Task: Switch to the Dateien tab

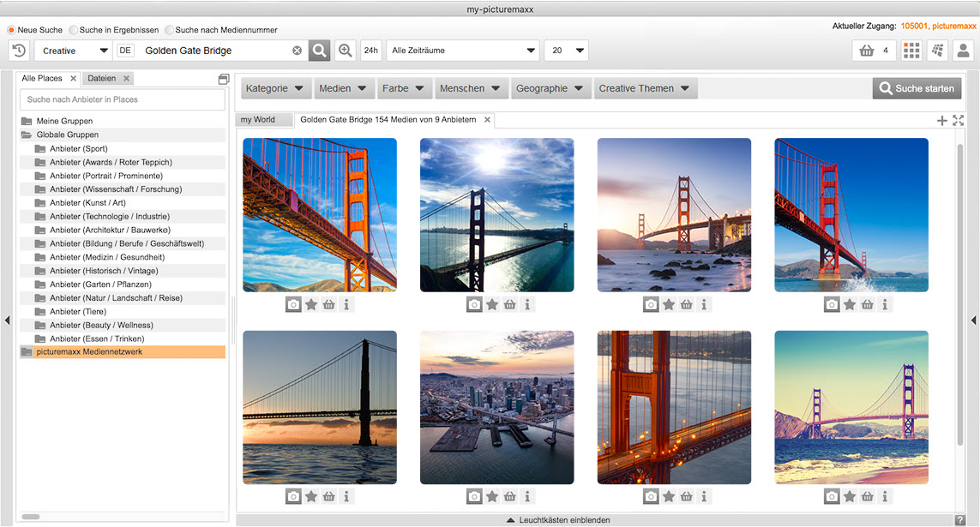Action: 102,79
